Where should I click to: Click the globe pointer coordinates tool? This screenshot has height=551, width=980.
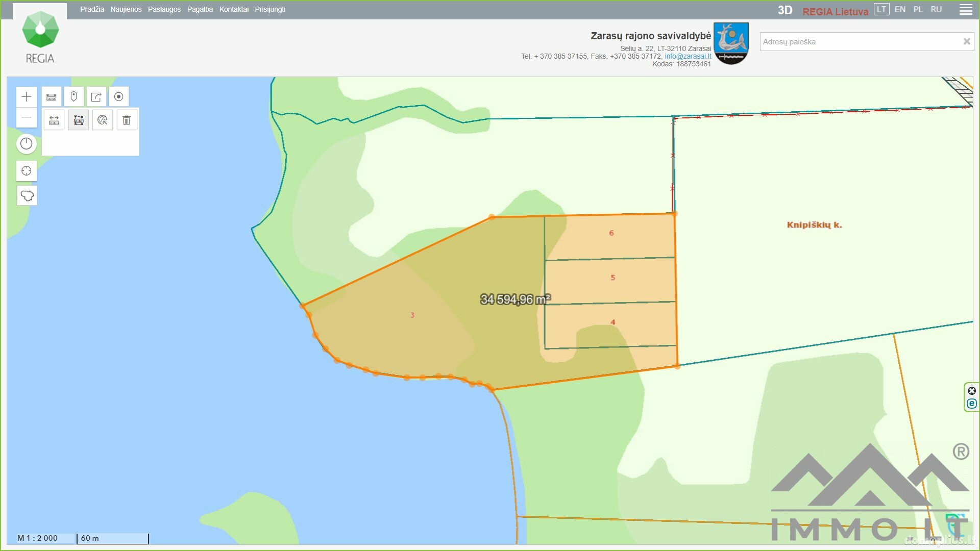103,120
